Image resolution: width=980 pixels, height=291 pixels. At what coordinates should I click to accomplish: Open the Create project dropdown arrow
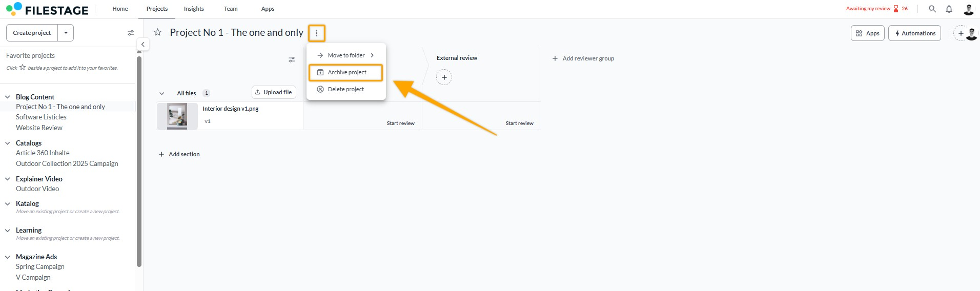[66, 33]
